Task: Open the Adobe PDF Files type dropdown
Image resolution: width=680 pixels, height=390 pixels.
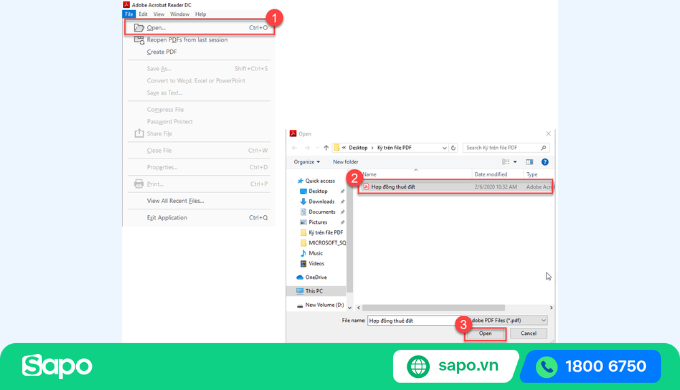Action: [x=507, y=321]
